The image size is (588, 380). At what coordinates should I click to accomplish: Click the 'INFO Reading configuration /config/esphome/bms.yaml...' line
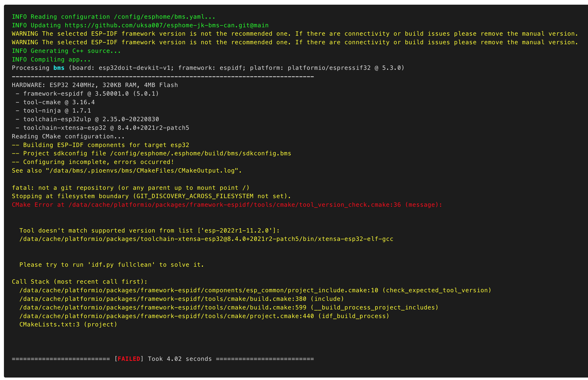114,17
